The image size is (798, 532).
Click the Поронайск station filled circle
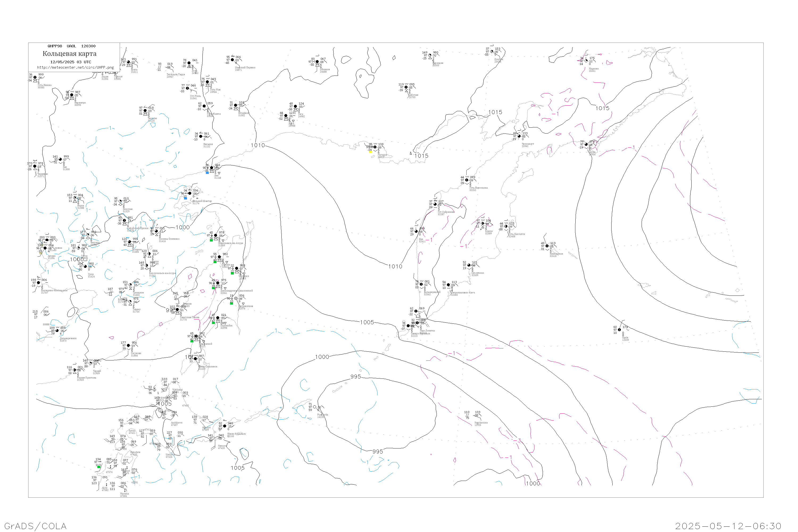point(218,318)
